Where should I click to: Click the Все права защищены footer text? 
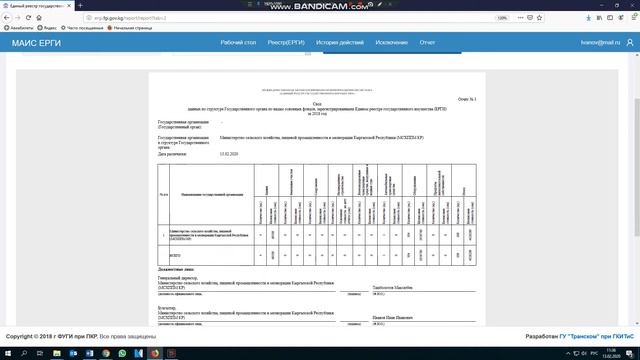point(128,336)
